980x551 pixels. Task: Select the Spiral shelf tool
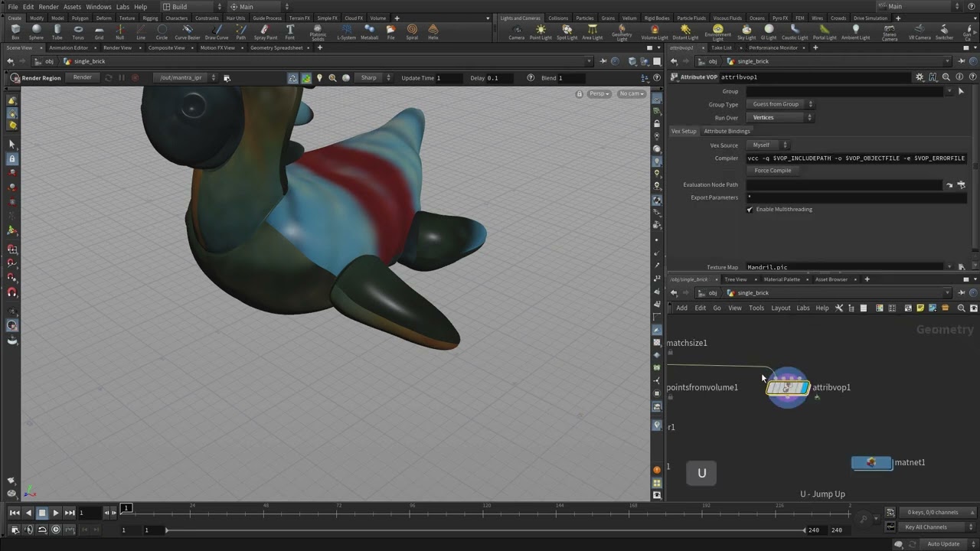pos(412,31)
